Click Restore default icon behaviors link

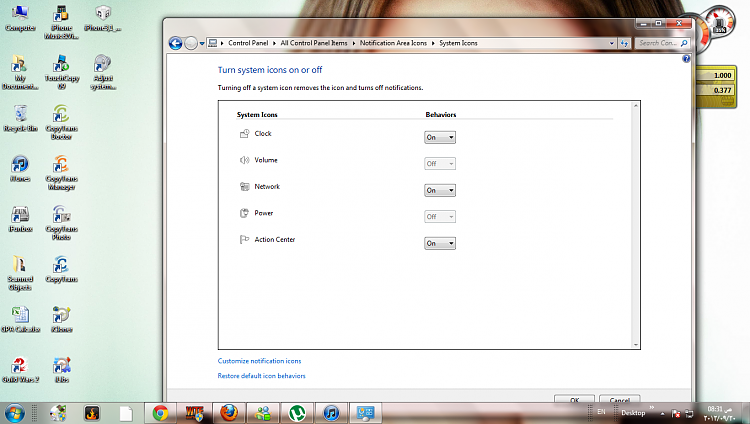pyautogui.click(x=261, y=376)
